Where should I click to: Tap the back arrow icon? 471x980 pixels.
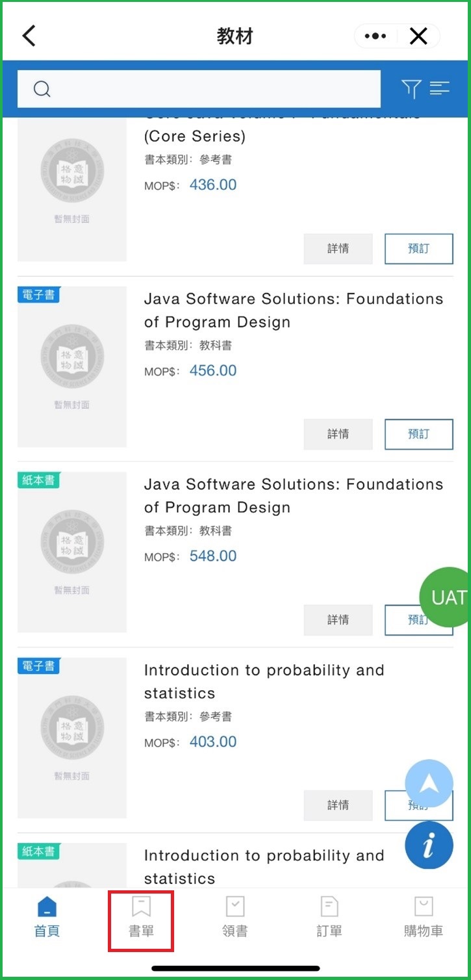[x=29, y=36]
